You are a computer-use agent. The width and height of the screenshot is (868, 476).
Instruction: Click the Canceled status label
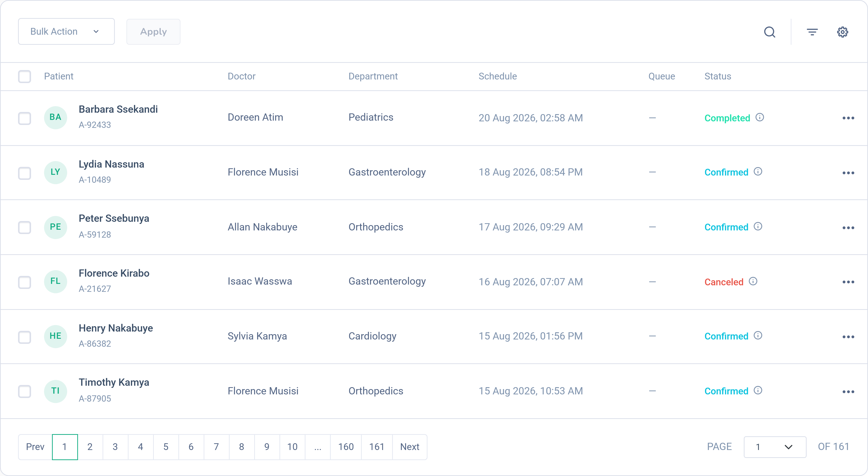tap(724, 282)
